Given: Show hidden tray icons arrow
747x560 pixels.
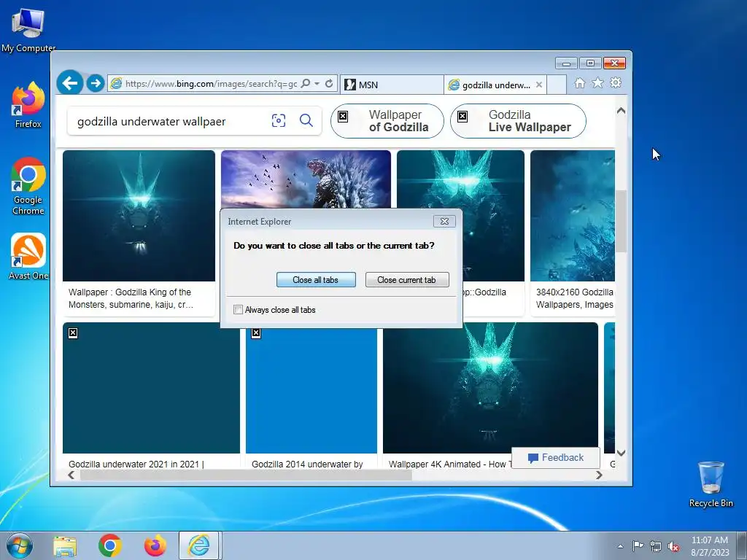Looking at the screenshot, I should (620, 546).
